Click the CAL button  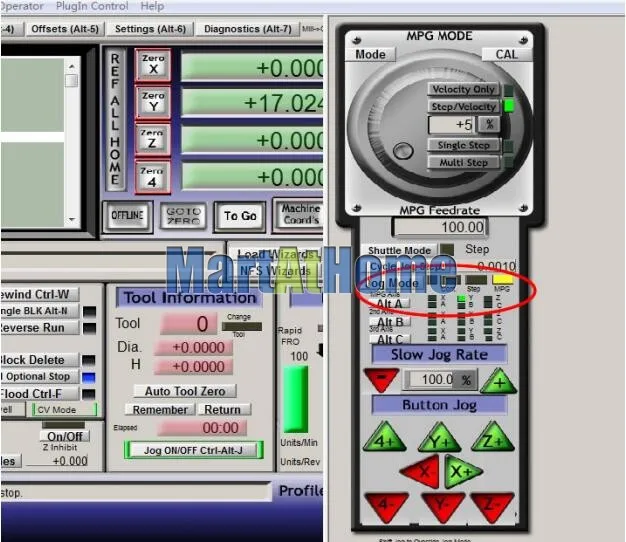pos(506,54)
